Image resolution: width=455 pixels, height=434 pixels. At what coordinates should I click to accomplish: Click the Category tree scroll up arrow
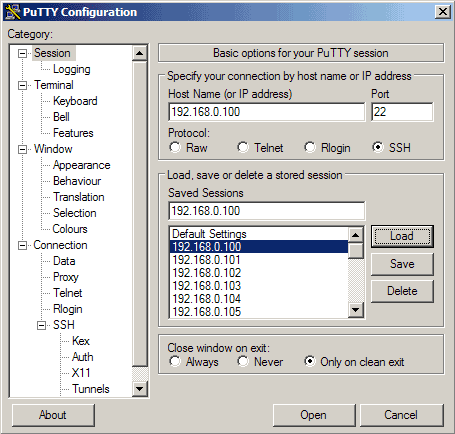(140, 53)
